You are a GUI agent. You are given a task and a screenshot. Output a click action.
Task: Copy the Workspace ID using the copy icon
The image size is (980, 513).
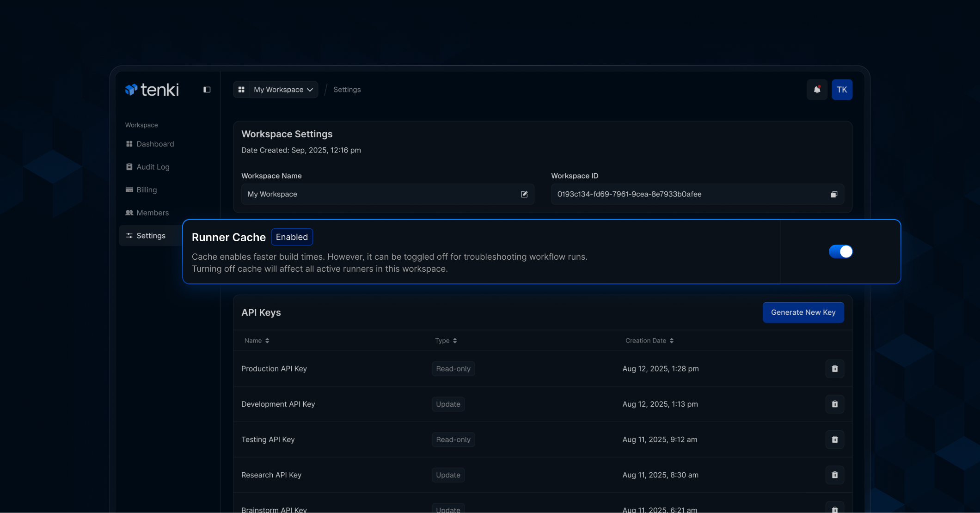point(833,194)
